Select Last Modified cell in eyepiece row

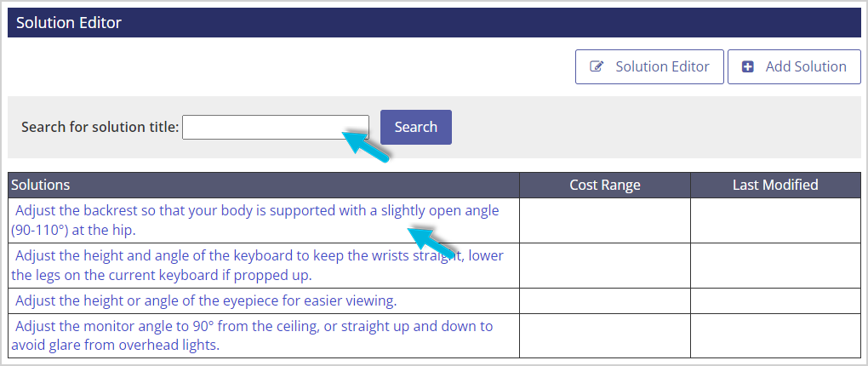[x=775, y=301]
